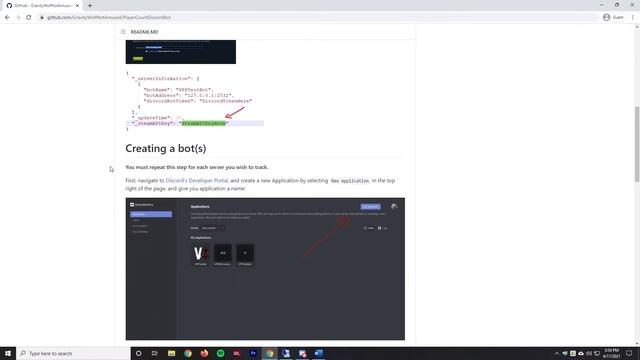
Task: Open the small dark screenshot above the JSON
Action: (x=181, y=52)
